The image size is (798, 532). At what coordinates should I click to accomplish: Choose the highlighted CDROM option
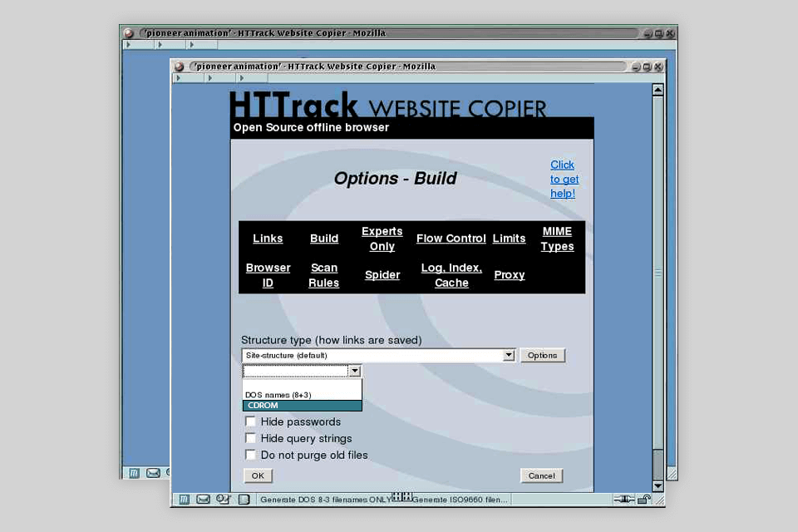[303, 406]
